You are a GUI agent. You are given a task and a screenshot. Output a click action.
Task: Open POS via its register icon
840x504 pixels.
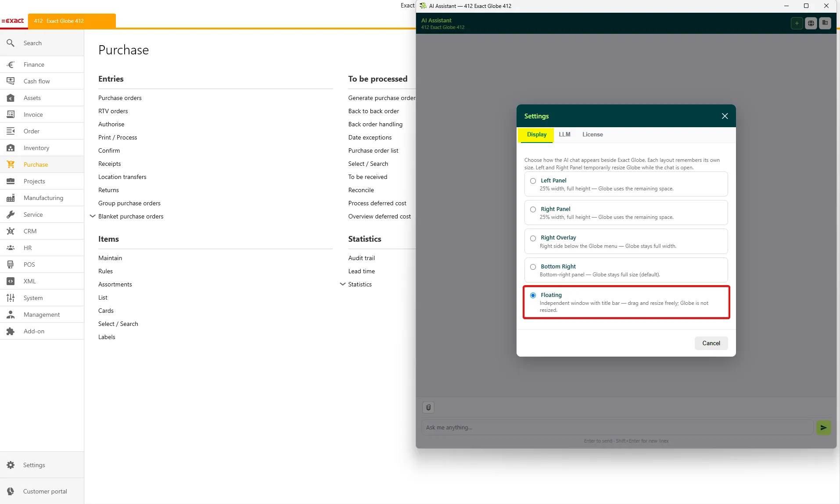click(x=11, y=265)
